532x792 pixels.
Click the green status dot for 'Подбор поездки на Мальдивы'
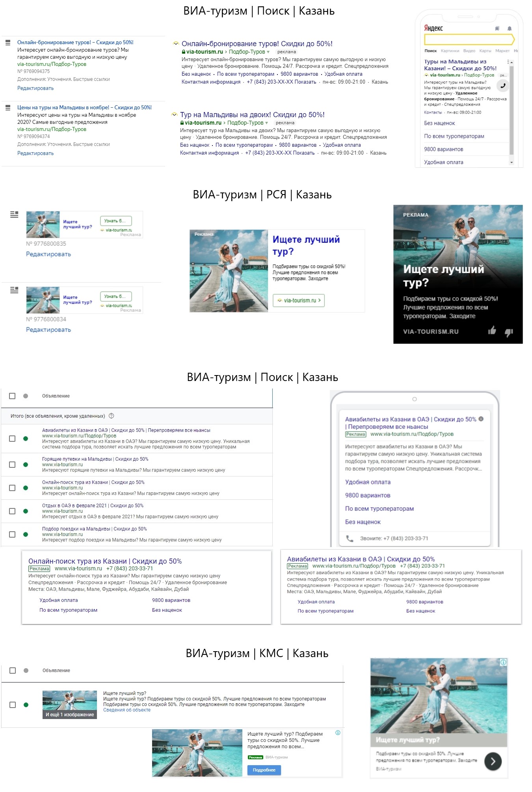coord(26,534)
